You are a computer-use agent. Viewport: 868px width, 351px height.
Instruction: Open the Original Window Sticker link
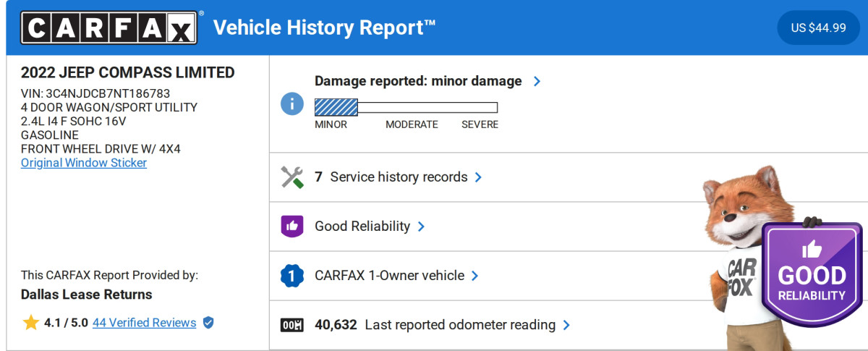84,163
